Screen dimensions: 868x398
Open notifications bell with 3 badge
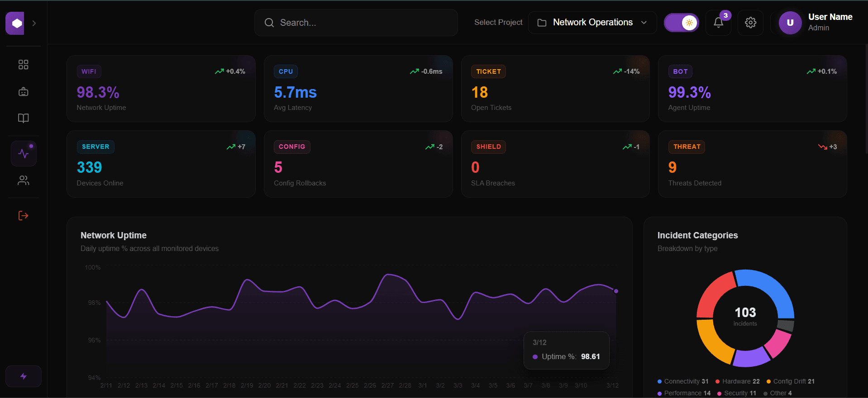[x=718, y=23]
